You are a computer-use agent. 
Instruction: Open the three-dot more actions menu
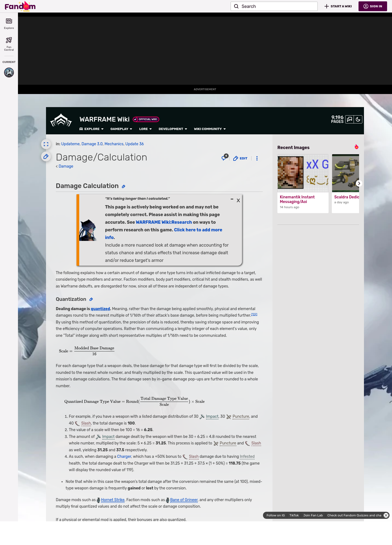tap(257, 158)
